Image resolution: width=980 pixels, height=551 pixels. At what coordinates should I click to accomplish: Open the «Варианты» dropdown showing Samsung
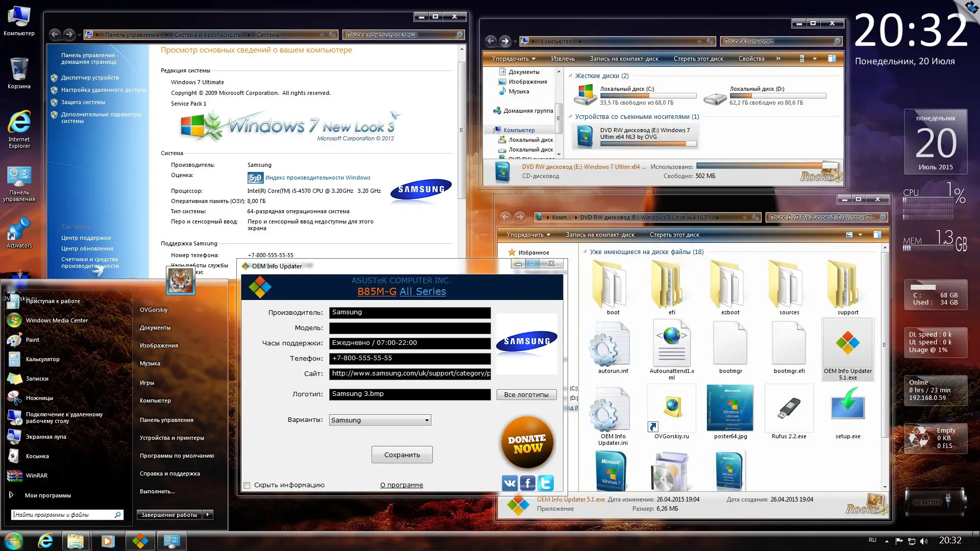pyautogui.click(x=427, y=420)
